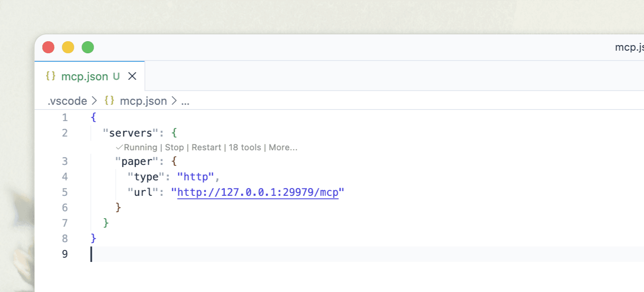Viewport: 644px width, 292px height.
Task: Close the mcp.json tab
Action: (x=132, y=76)
